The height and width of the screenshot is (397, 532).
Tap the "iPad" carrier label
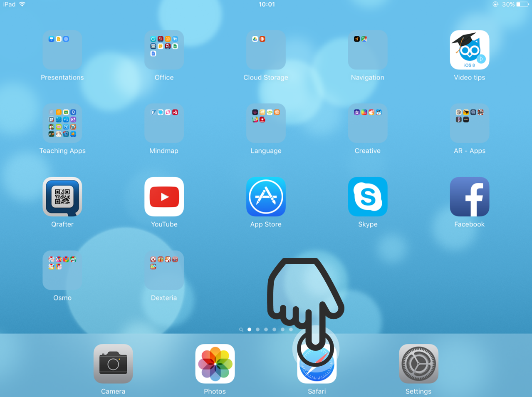[x=9, y=4]
